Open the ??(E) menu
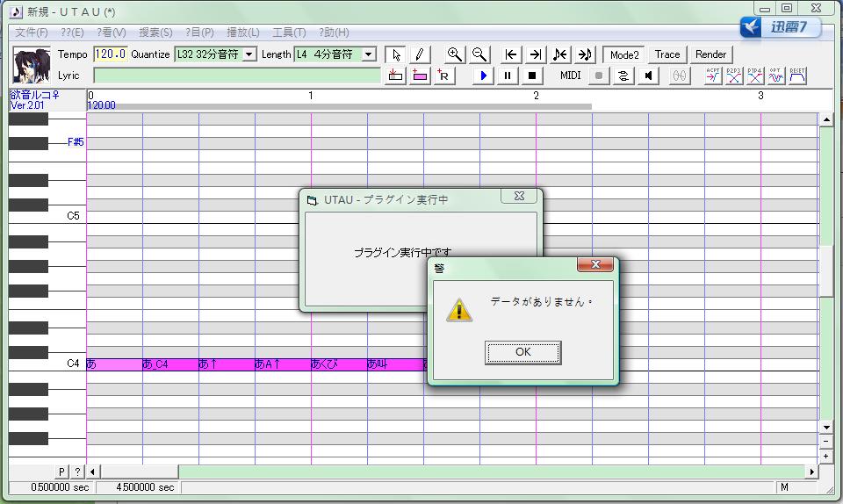Image resolution: width=843 pixels, height=504 pixels. [72, 32]
